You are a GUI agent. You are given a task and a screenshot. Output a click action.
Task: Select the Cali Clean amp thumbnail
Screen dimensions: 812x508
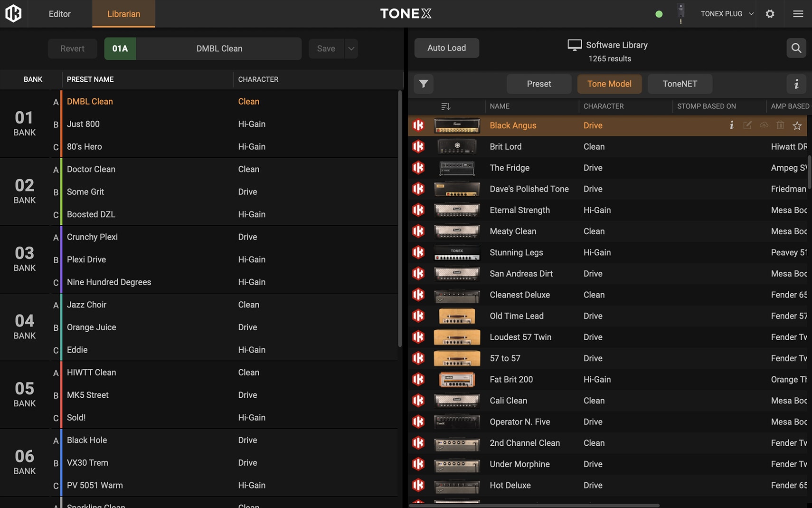[456, 401]
